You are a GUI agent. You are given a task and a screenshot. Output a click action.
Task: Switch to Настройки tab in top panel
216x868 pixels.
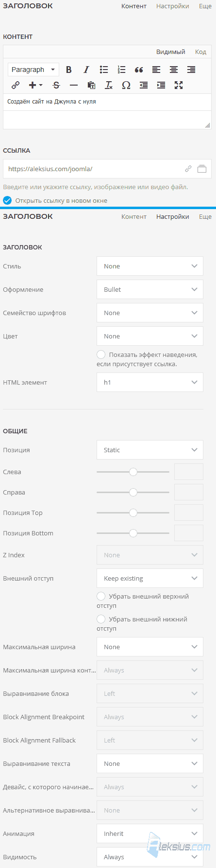coord(173,6)
